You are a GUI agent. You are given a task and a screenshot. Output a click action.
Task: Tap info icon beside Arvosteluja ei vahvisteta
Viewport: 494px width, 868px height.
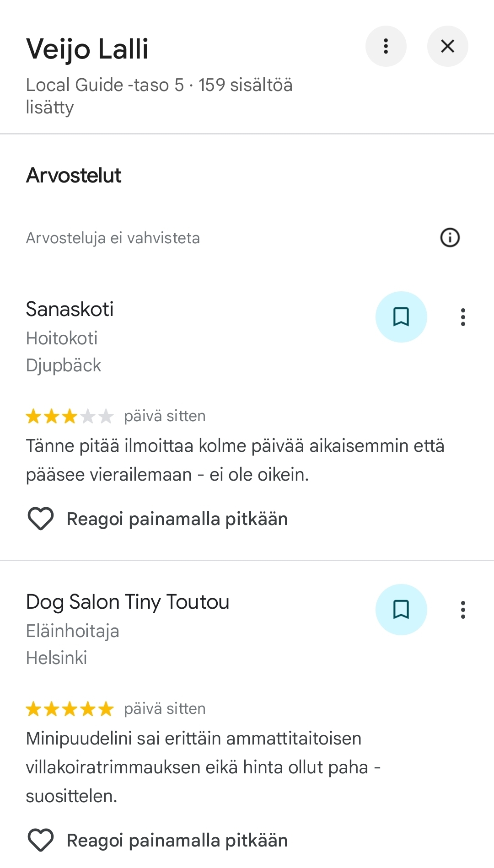[450, 238]
